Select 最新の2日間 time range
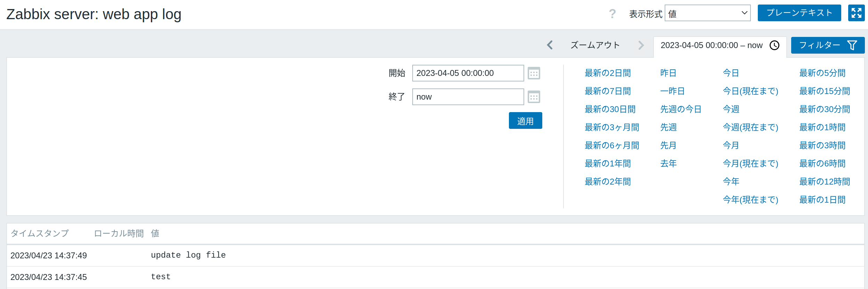The height and width of the screenshot is (289, 868). (608, 73)
